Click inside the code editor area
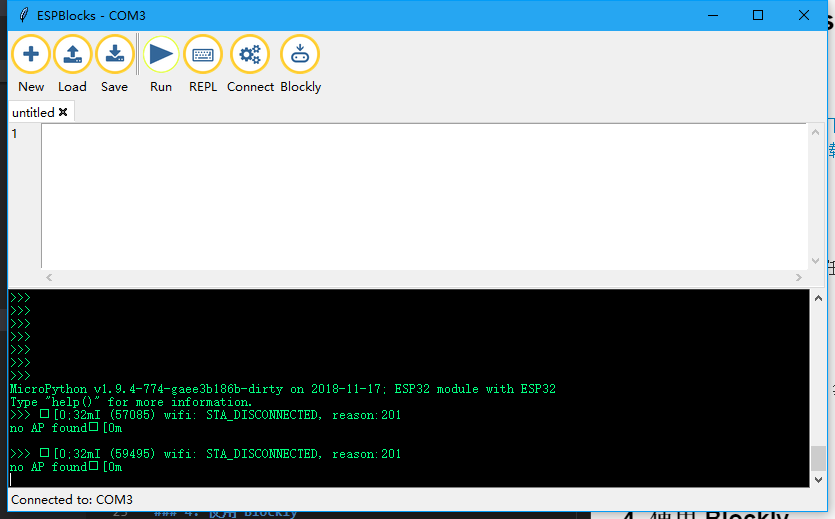 (x=420, y=195)
